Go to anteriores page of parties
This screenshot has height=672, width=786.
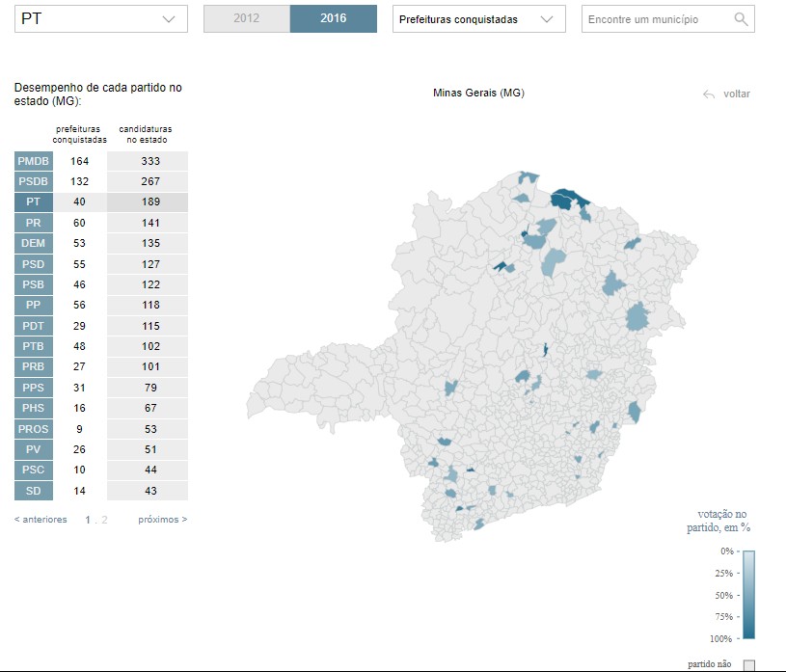[x=41, y=520]
